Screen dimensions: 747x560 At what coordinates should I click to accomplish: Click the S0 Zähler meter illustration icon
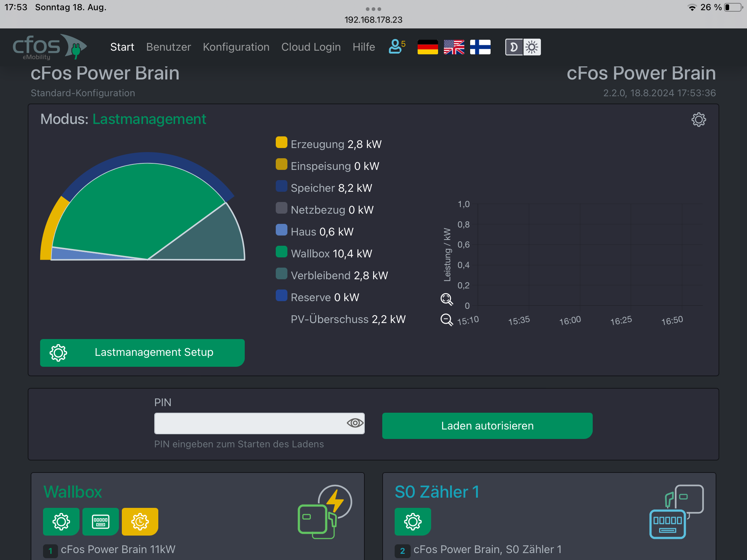[x=677, y=512]
